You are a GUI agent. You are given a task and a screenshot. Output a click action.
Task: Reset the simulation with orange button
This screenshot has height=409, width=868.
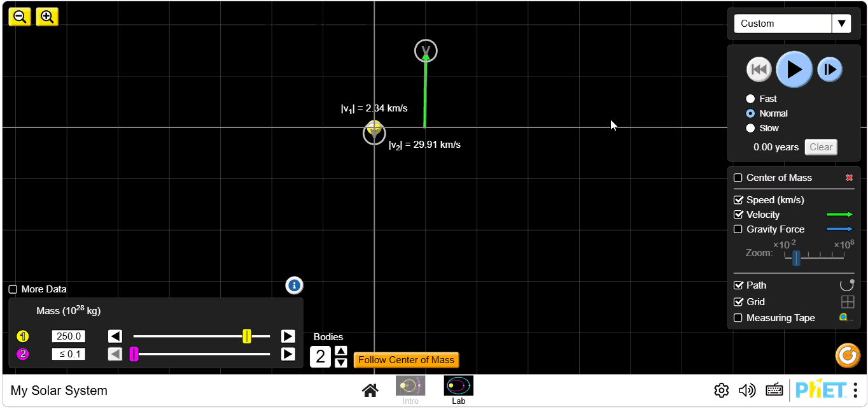click(x=847, y=355)
